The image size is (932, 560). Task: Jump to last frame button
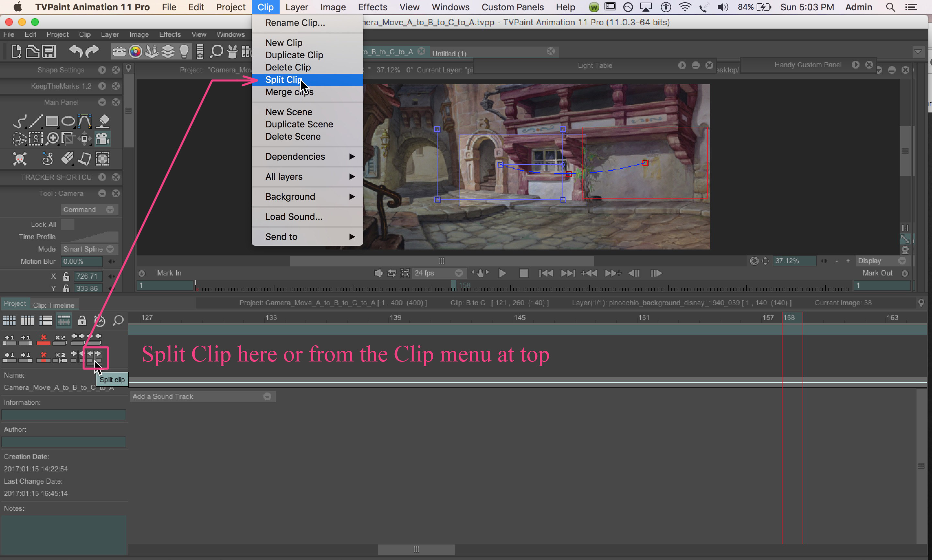[x=568, y=273]
